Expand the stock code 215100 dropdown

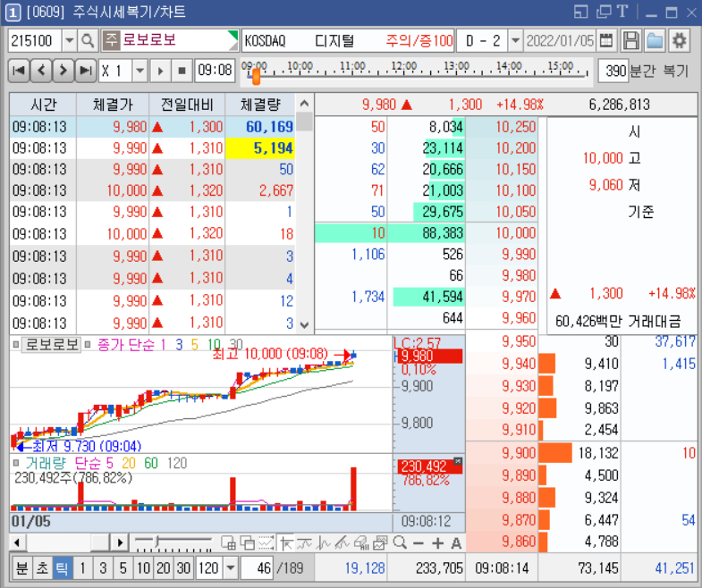70,41
